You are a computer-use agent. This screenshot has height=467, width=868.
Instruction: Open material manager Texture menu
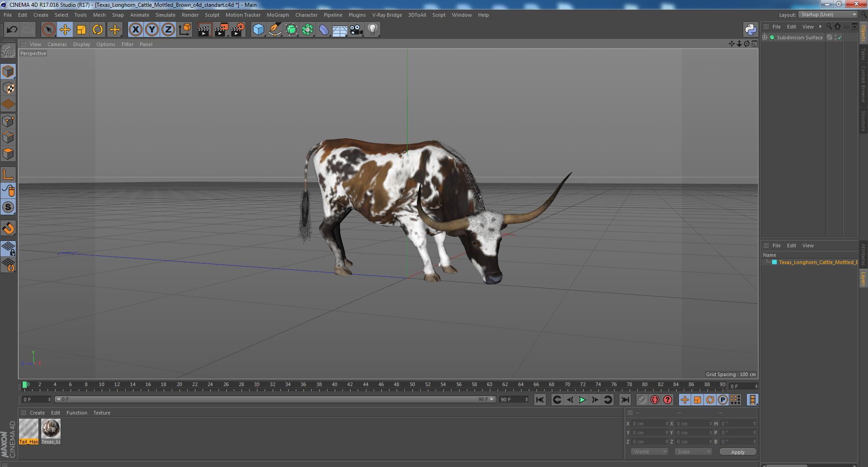point(102,413)
